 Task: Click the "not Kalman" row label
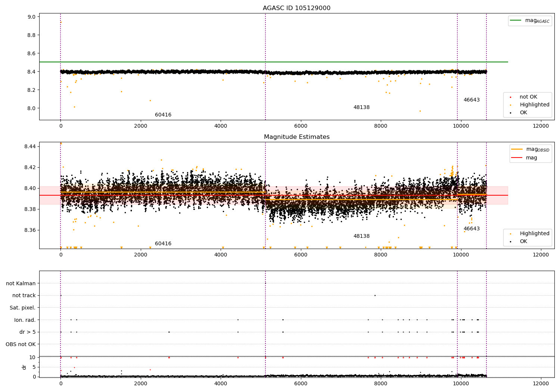[x=21, y=284]
